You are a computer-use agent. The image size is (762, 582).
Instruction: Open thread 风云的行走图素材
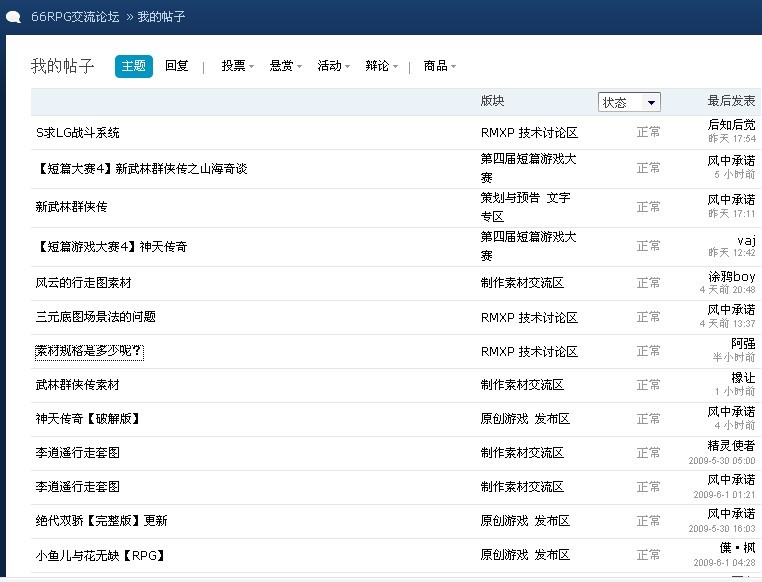coord(84,283)
